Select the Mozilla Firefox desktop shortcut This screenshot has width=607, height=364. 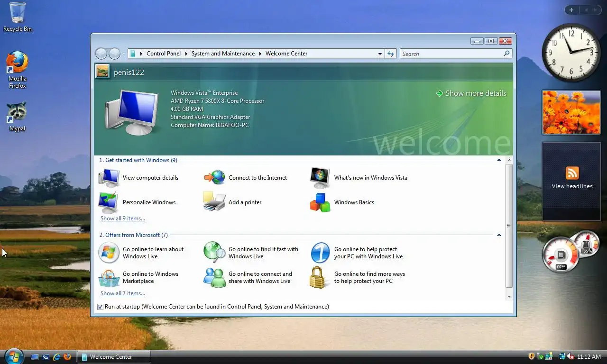pyautogui.click(x=17, y=70)
